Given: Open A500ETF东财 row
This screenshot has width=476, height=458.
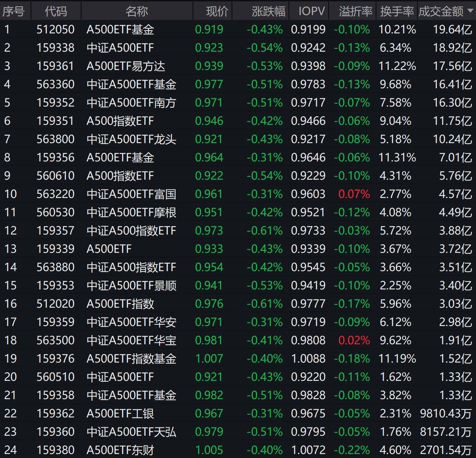Looking at the screenshot, I should (238, 450).
